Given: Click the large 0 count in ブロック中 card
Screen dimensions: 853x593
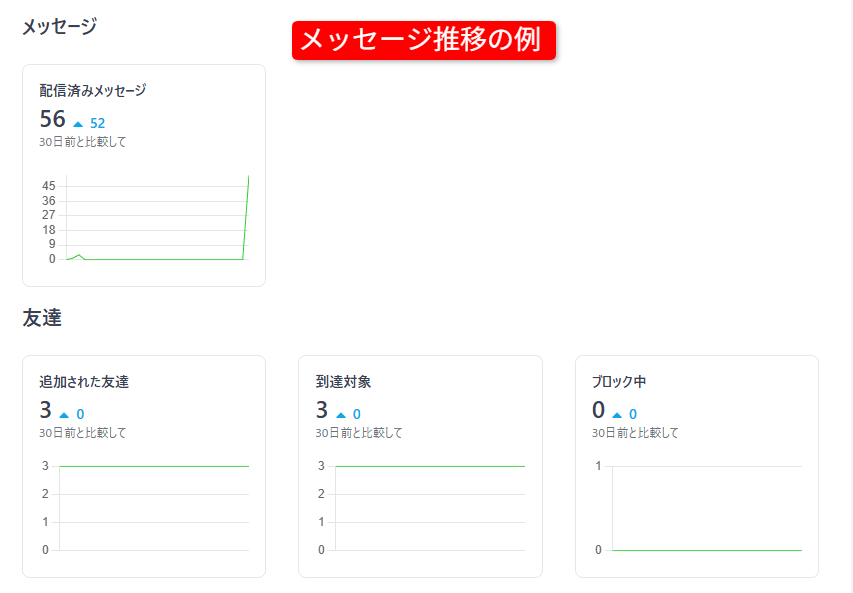Looking at the screenshot, I should coord(598,410).
